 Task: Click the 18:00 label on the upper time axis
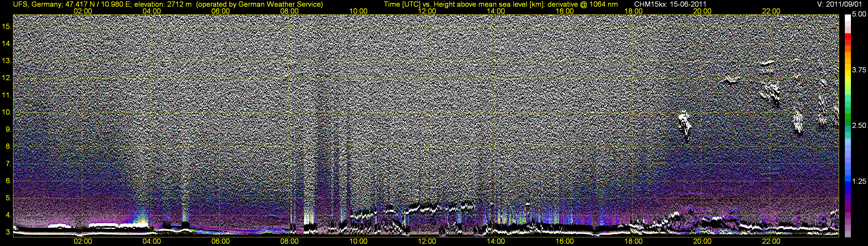tap(633, 11)
